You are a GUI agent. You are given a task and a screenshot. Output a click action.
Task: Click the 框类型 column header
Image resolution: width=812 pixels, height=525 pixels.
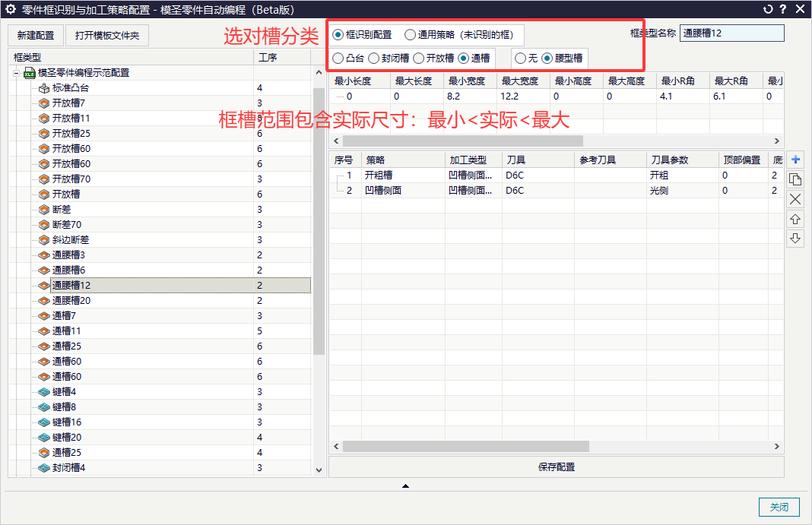click(x=131, y=58)
